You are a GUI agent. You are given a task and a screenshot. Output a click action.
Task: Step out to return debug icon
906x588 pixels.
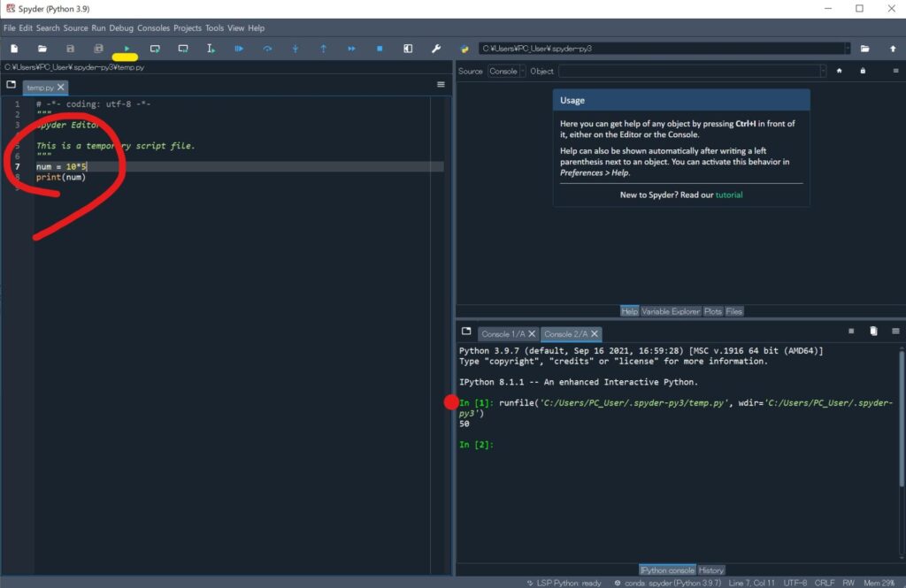324,49
